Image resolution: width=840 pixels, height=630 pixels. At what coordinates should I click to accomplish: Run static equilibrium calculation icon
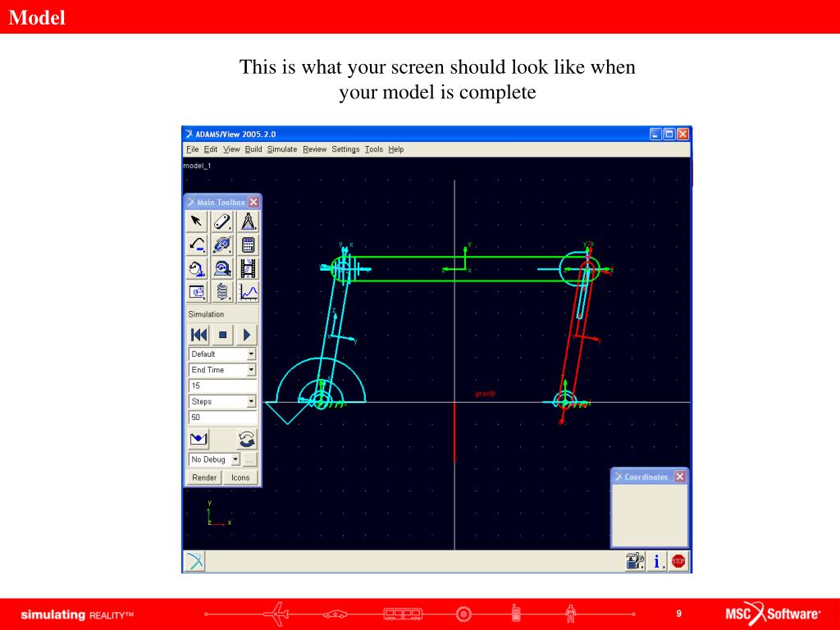click(x=199, y=440)
